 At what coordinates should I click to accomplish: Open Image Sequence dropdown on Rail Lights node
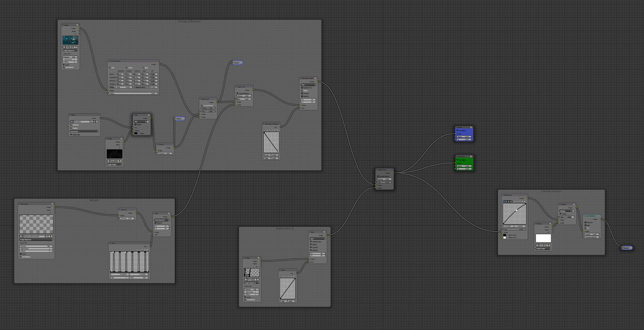(36, 239)
